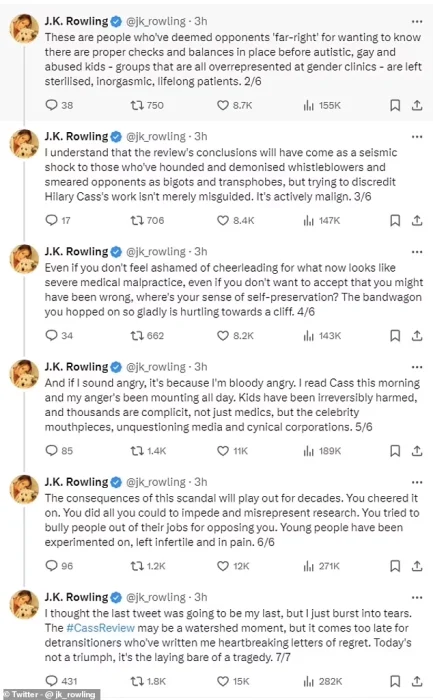Expand more options on the 7/7 tweet
The height and width of the screenshot is (700, 433).
[x=417, y=597]
